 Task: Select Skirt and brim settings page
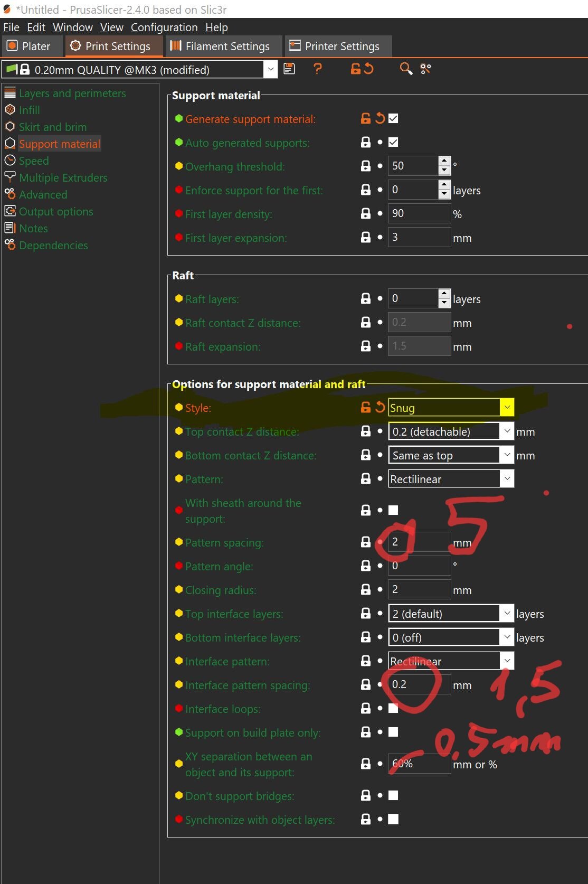coord(53,127)
